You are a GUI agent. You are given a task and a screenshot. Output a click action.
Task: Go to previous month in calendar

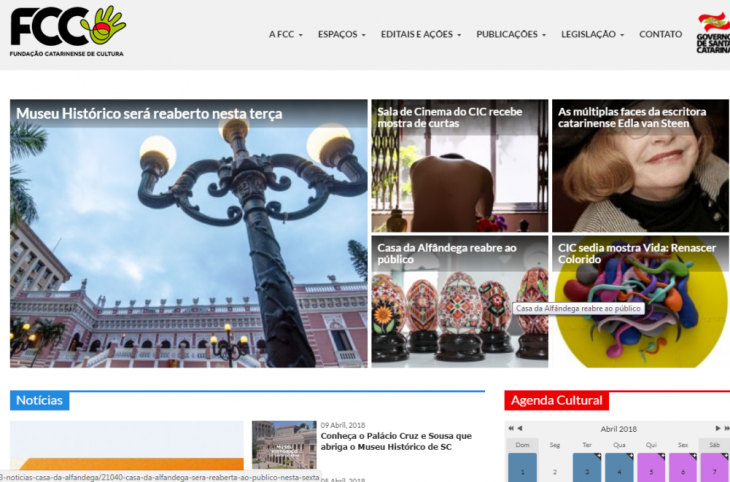coord(519,428)
